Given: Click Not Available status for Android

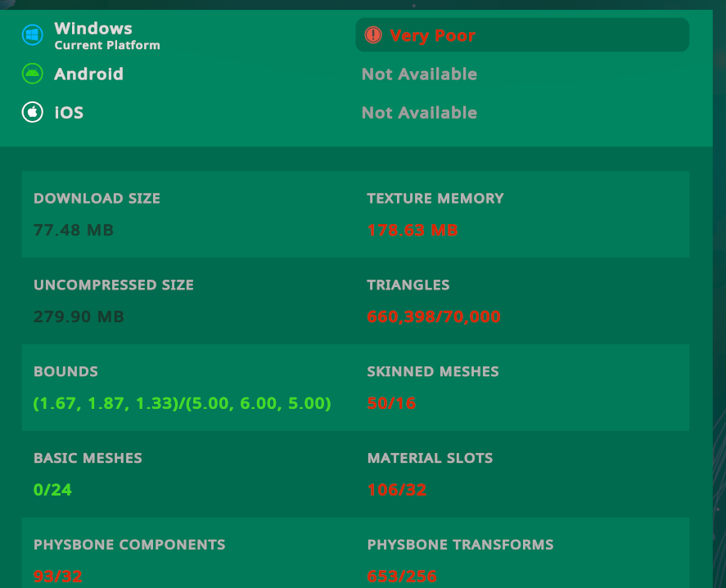Looking at the screenshot, I should (x=419, y=74).
